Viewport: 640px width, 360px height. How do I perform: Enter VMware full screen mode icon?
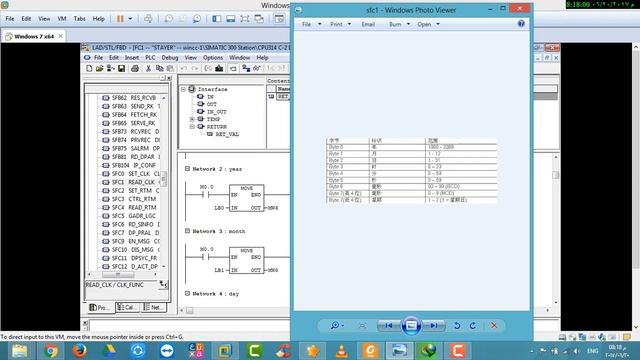[x=245, y=19]
